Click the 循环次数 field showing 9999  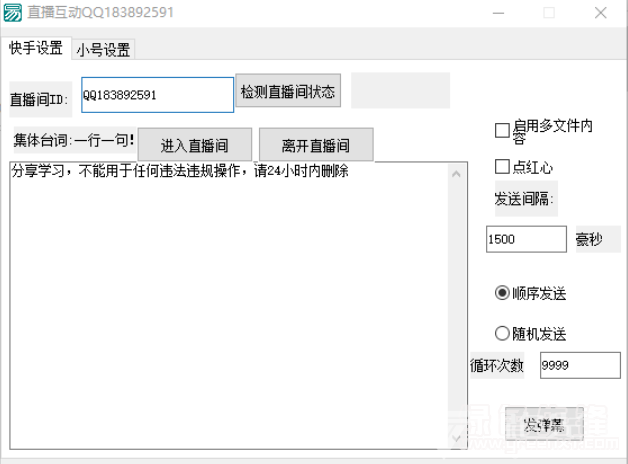[x=579, y=365]
